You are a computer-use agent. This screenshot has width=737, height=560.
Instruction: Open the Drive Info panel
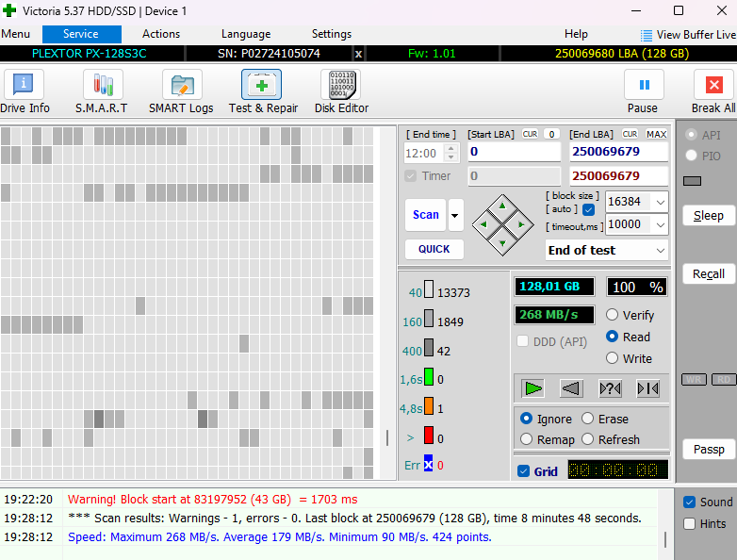(x=24, y=91)
